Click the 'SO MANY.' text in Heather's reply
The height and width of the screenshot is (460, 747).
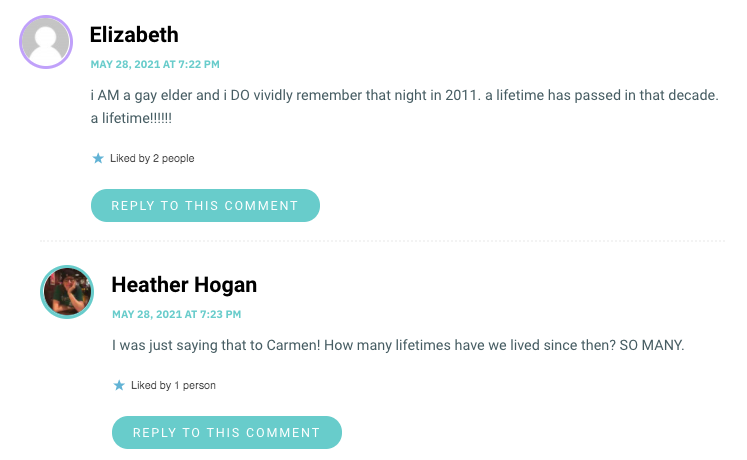[652, 345]
